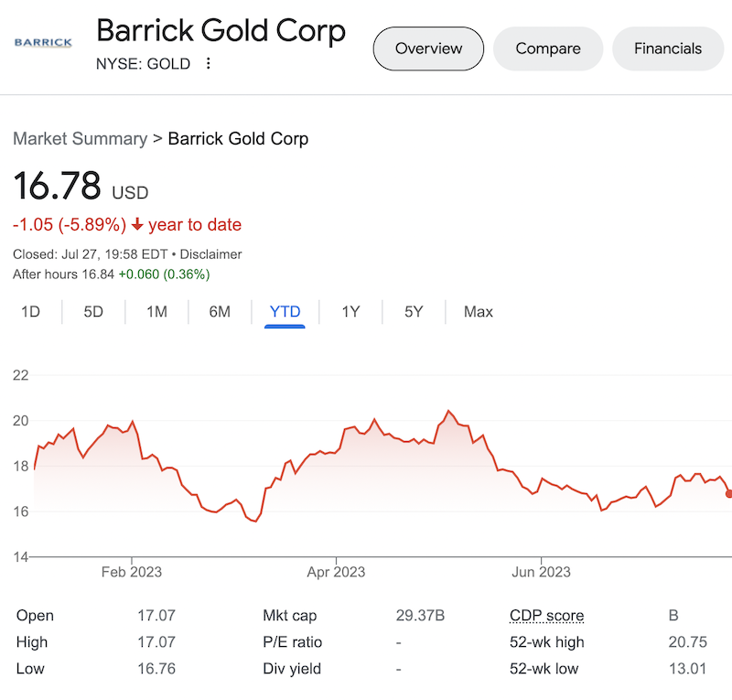This screenshot has width=732, height=700.
Task: Select the 1Y time range
Action: (350, 311)
